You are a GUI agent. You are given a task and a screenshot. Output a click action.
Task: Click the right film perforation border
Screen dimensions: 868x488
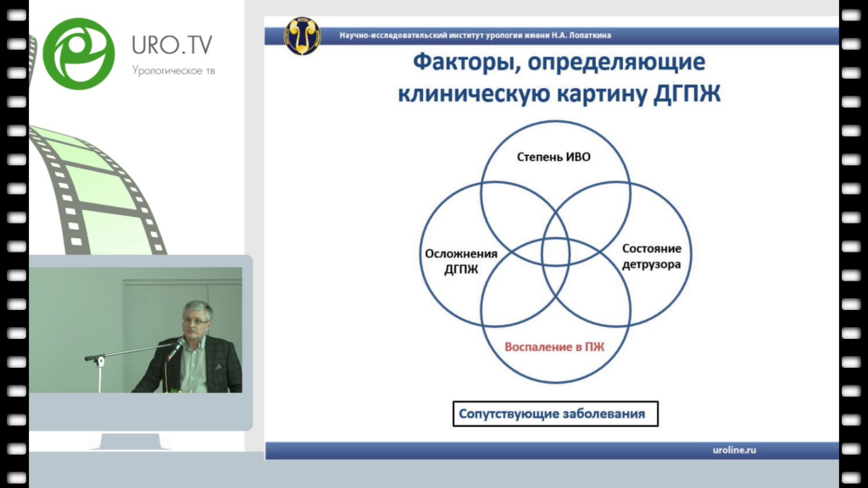[x=853, y=244]
